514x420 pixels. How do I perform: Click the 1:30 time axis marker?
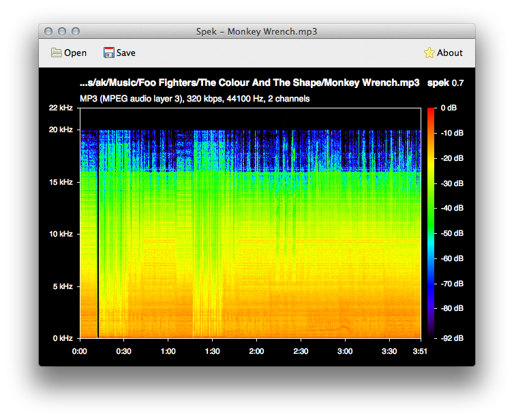[212, 351]
